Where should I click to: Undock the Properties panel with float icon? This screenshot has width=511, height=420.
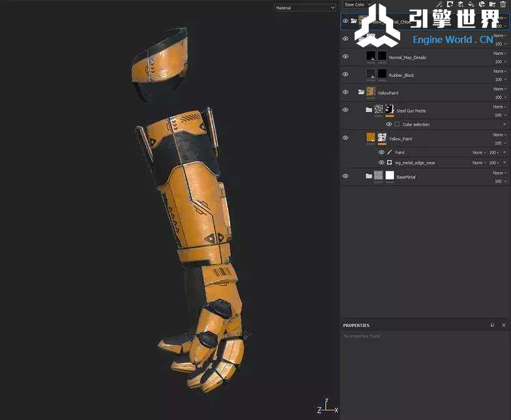click(492, 325)
